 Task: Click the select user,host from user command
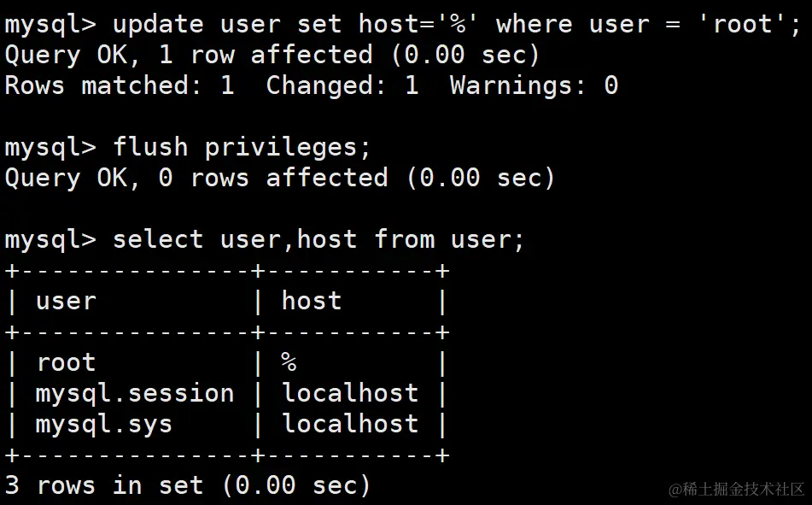pyautogui.click(x=318, y=240)
